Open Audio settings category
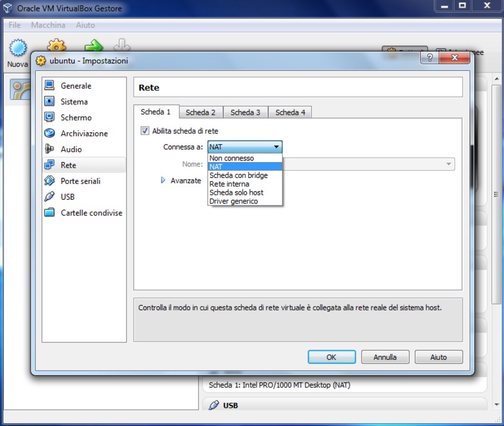The image size is (504, 426). [84, 149]
